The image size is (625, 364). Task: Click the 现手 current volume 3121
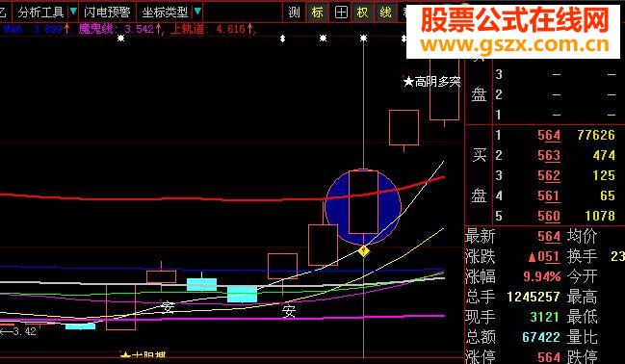coord(545,317)
